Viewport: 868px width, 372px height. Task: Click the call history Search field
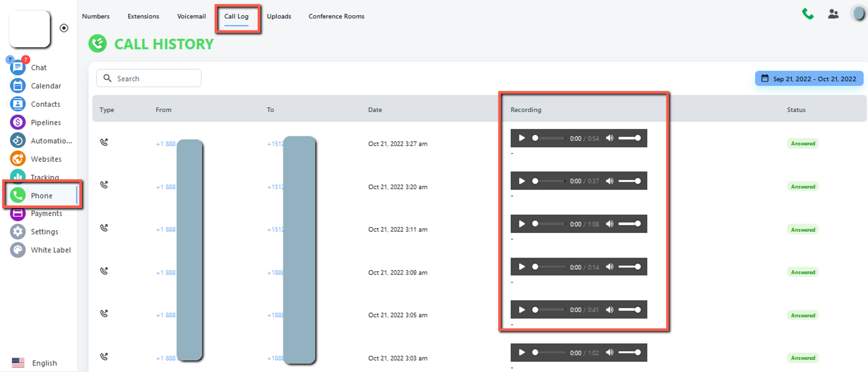[x=149, y=79]
